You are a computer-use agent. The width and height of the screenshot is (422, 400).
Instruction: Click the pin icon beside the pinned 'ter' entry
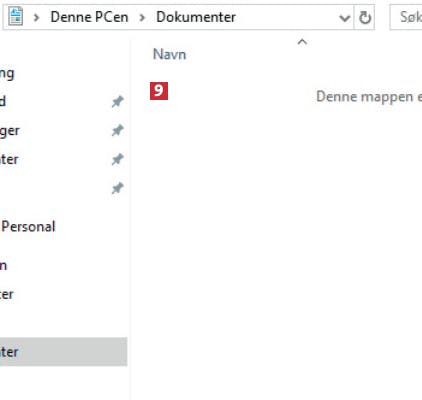tap(118, 159)
